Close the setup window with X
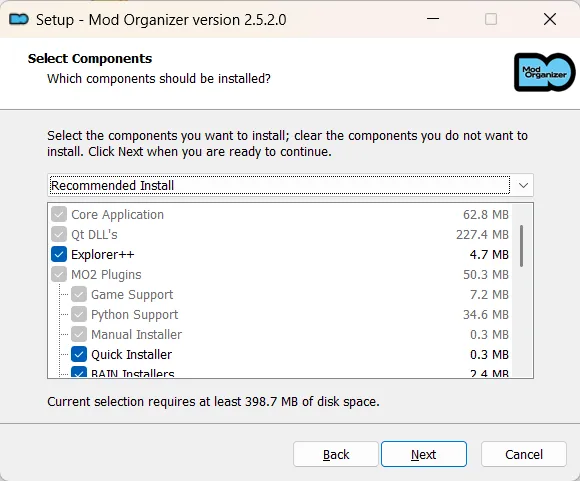 click(550, 19)
